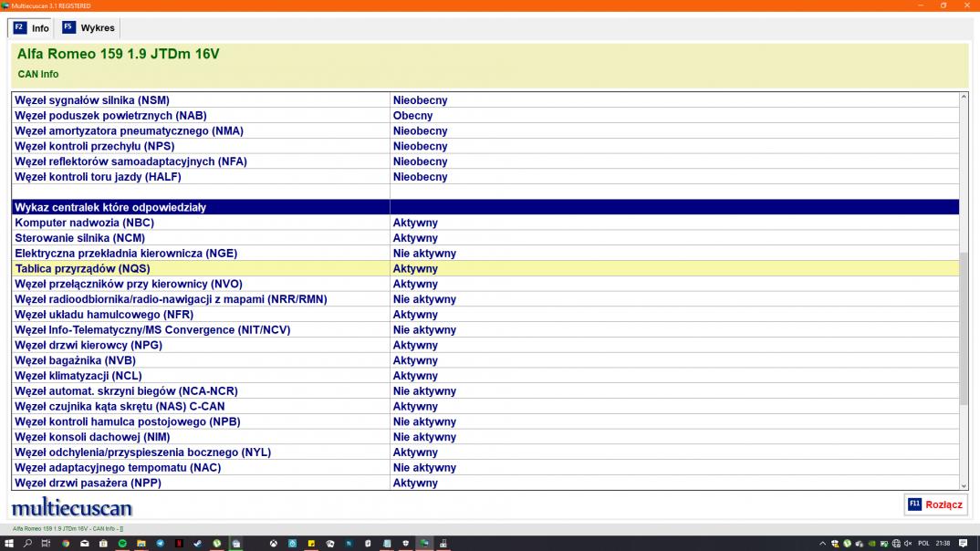The height and width of the screenshot is (551, 980).
Task: Switch to the Info tab
Action: pyautogui.click(x=31, y=28)
